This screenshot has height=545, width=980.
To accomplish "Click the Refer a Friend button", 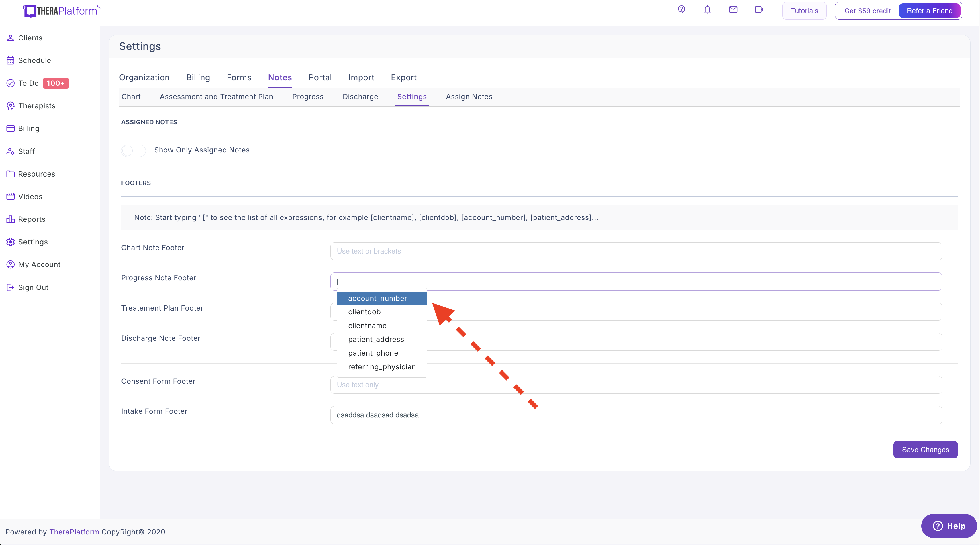I will click(929, 11).
